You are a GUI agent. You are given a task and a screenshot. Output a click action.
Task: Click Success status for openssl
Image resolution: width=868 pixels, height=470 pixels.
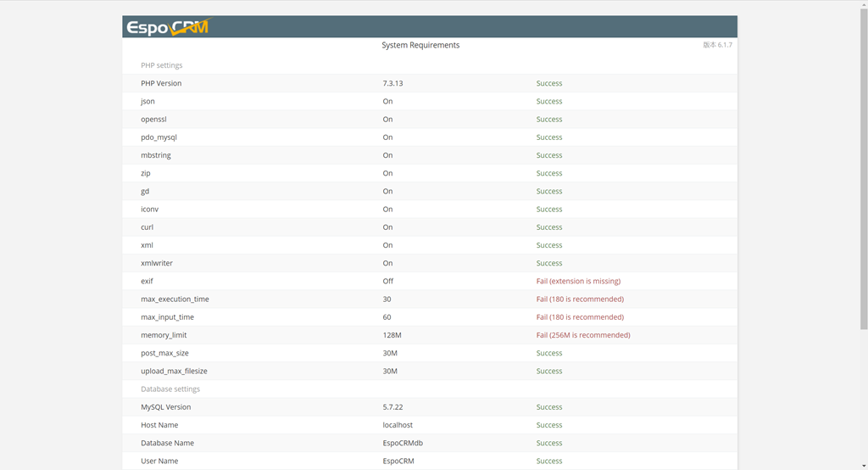[x=549, y=119]
